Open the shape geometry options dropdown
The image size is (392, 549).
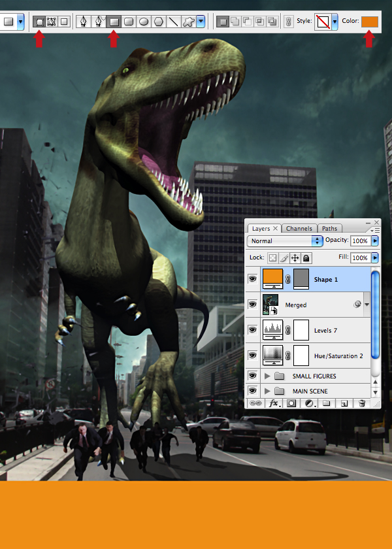click(201, 22)
